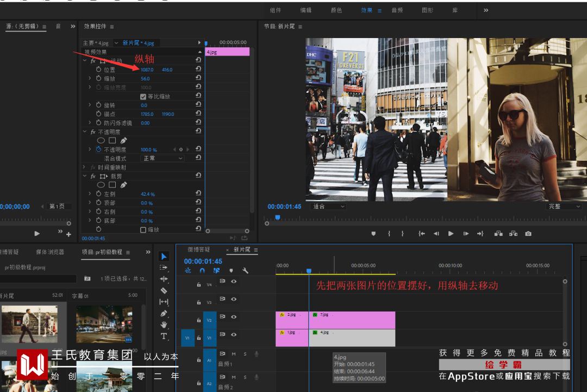
Task: Click the 1087.0 position value field
Action: tap(147, 70)
